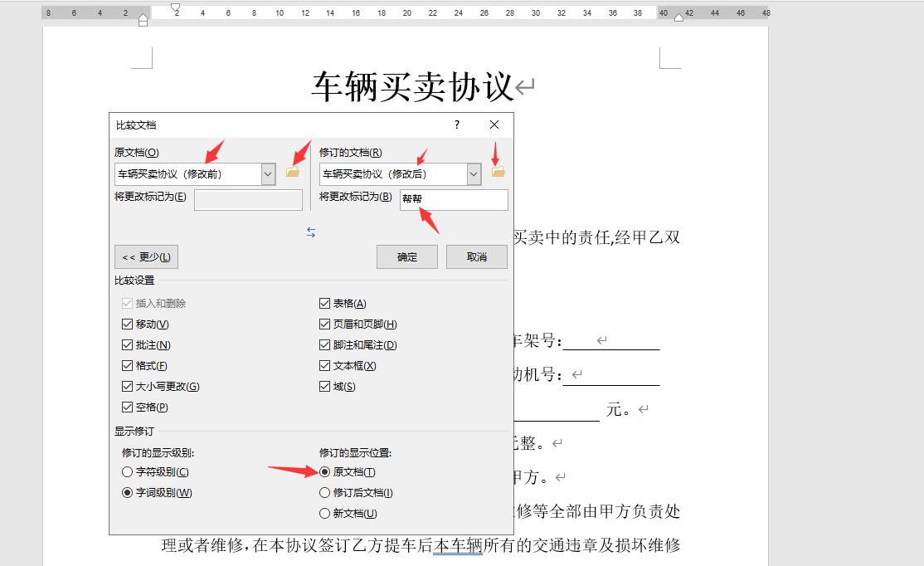Select the 新文档 display option
This screenshot has height=566, width=924.
[324, 513]
